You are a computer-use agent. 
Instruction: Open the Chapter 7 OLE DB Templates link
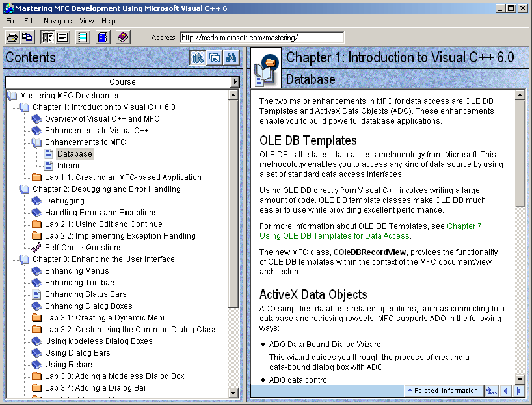pyautogui.click(x=371, y=231)
